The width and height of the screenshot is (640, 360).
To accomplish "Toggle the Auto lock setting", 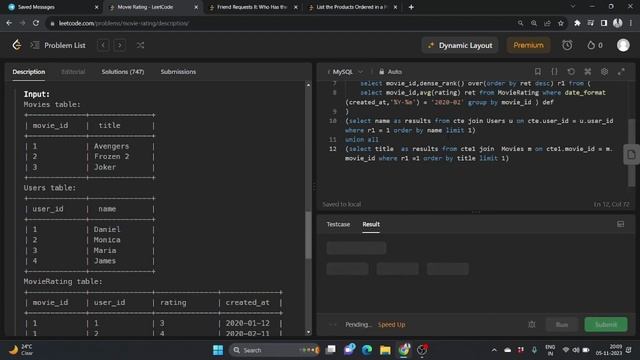I will [390, 72].
